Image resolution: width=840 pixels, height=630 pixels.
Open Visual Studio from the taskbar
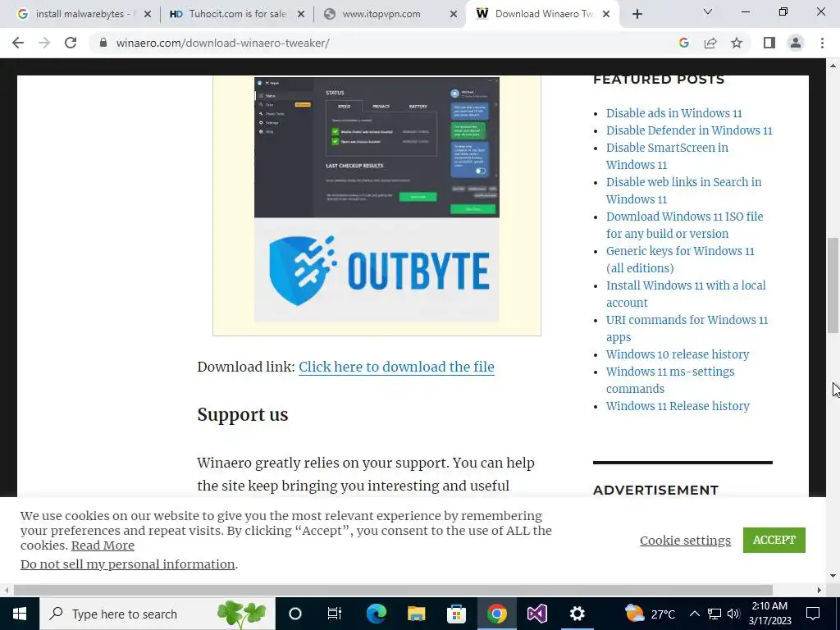point(536,614)
